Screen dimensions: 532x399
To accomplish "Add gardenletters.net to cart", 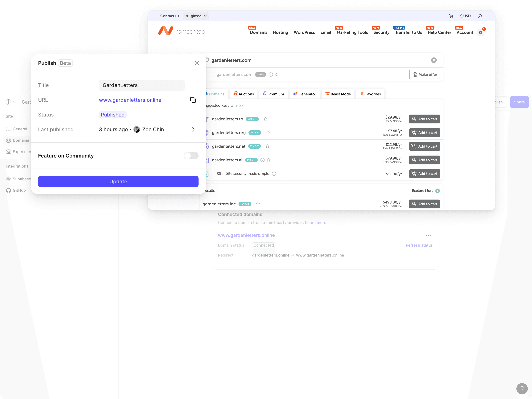I will pos(424,146).
